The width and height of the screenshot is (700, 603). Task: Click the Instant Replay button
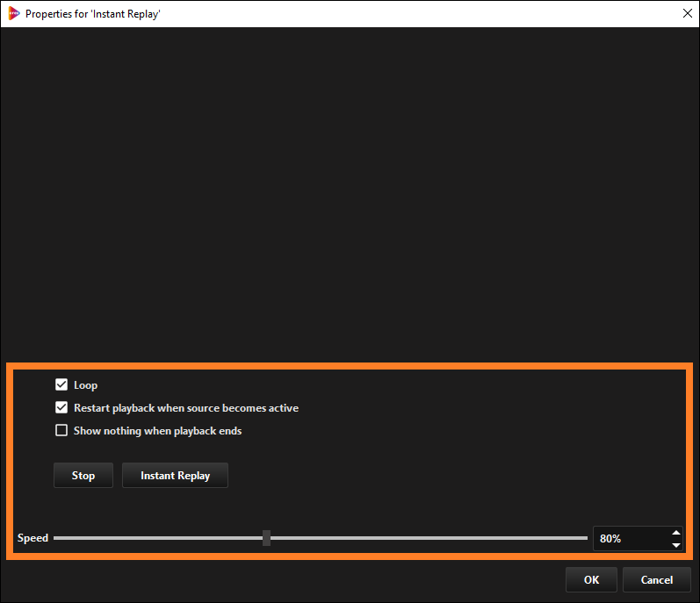[175, 476]
